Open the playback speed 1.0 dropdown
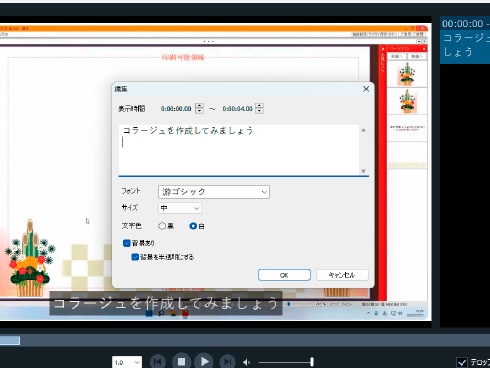Screen dimensions: 490x368 (x=127, y=362)
